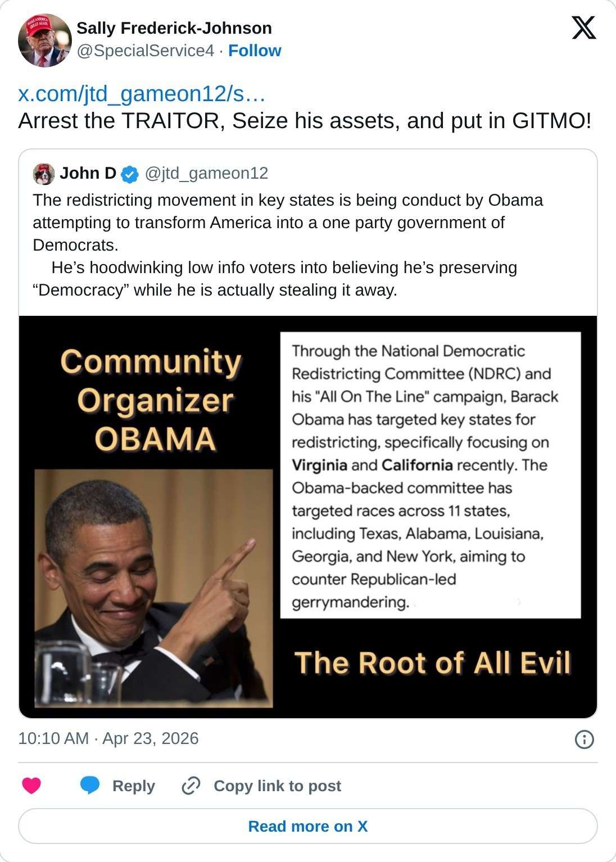Click the info circle icon
Image resolution: width=616 pixels, height=862 pixels.
(x=585, y=739)
